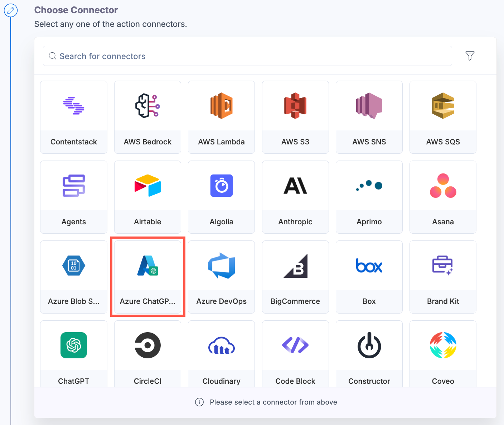The height and width of the screenshot is (425, 504).
Task: Pick the AWS Lambda connector icon
Action: [222, 106]
